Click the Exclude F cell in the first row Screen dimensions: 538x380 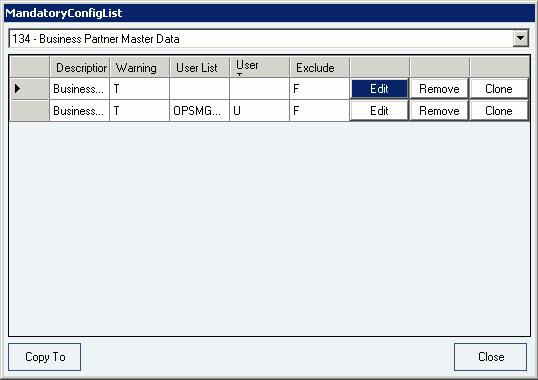pos(319,89)
